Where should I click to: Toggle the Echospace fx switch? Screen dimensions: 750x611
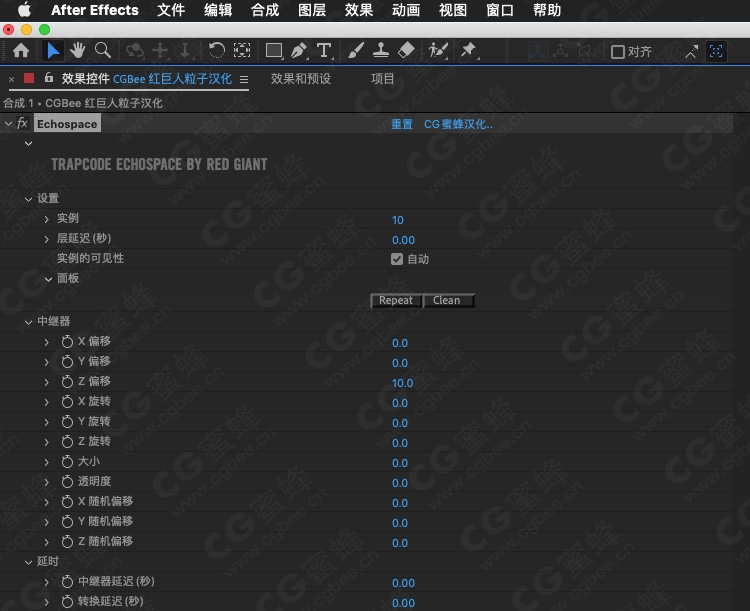tap(22, 123)
